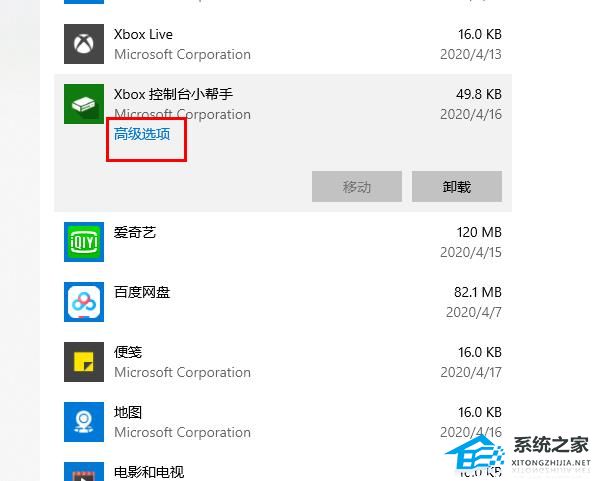Click the 便笺 sticky note icon
The image size is (606, 481).
pos(84,362)
